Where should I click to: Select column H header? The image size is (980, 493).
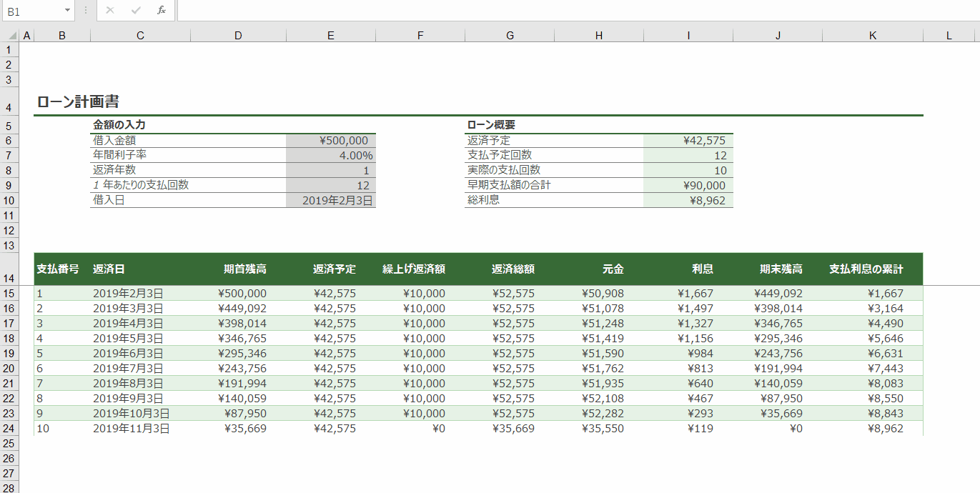[599, 36]
